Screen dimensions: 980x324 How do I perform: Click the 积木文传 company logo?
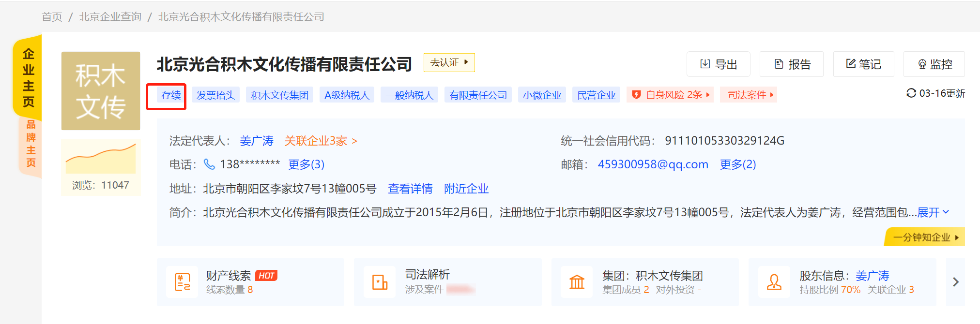101,91
